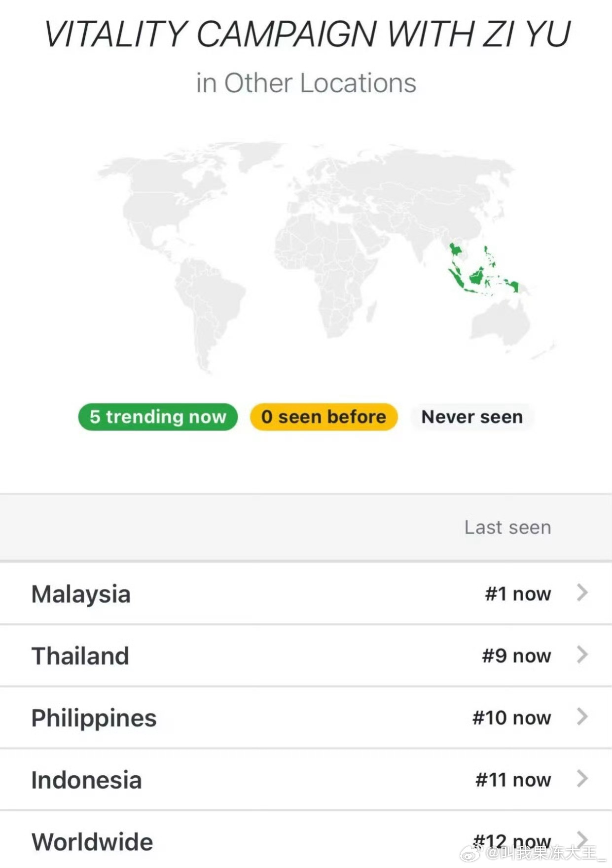The height and width of the screenshot is (868, 612).
Task: Click the 'VITALITY CAMPAIGN WITH ZI YU' title
Action: point(307,35)
